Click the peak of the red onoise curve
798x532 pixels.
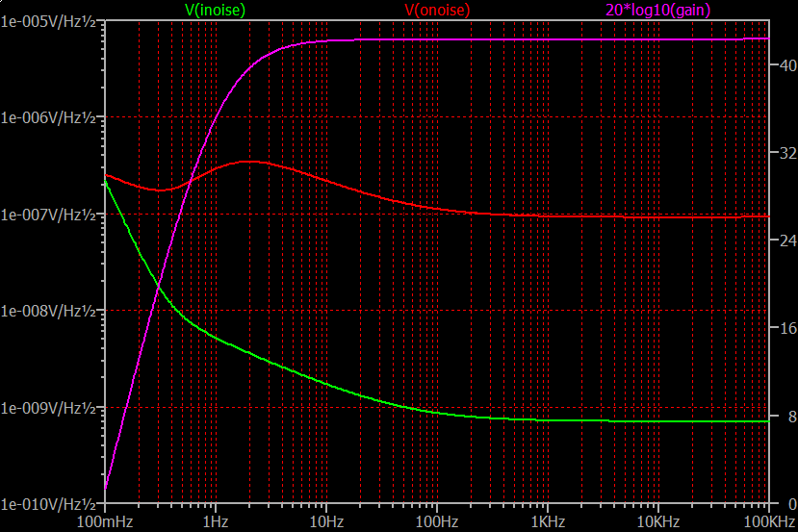[x=247, y=162]
